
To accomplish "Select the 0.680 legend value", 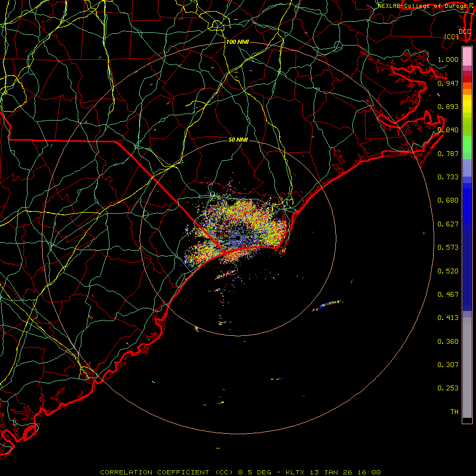I will click(x=448, y=200).
